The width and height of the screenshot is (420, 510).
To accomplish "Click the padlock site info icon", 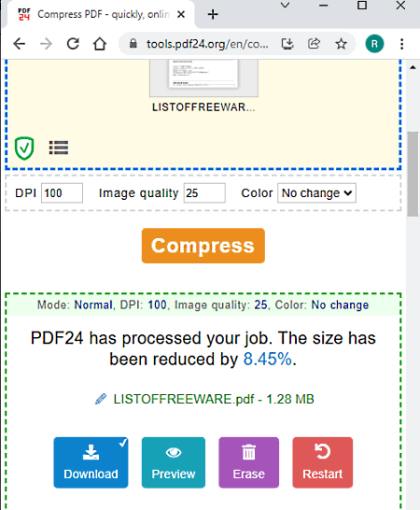I will pyautogui.click(x=133, y=43).
